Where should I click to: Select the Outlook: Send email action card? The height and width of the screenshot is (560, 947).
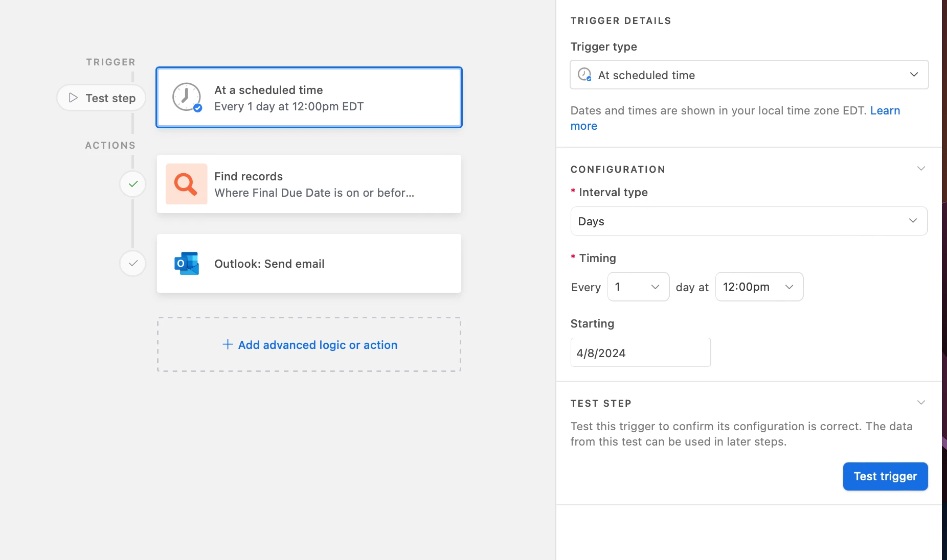pos(309,264)
